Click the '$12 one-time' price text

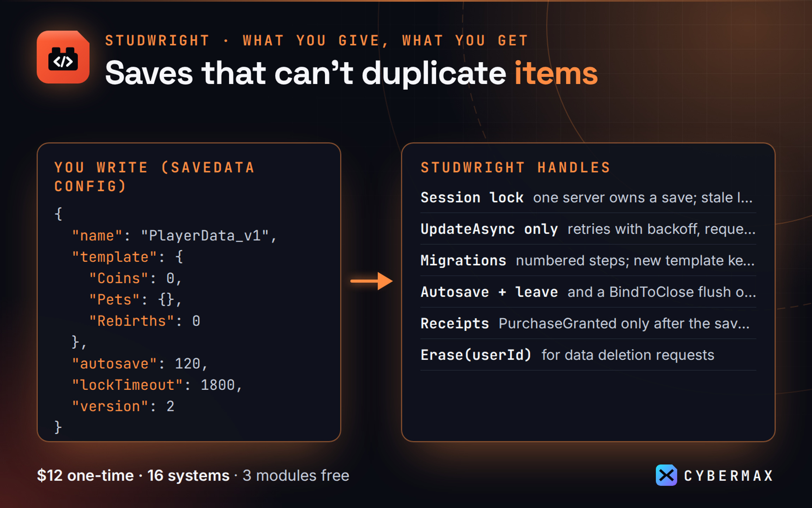tap(85, 475)
